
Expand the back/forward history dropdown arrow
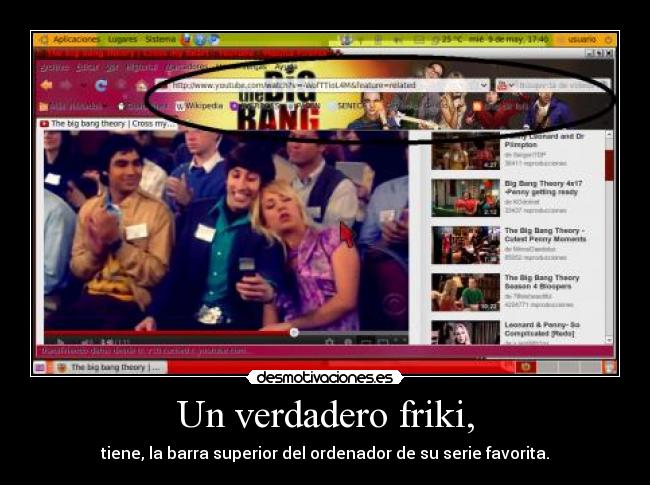(x=84, y=86)
